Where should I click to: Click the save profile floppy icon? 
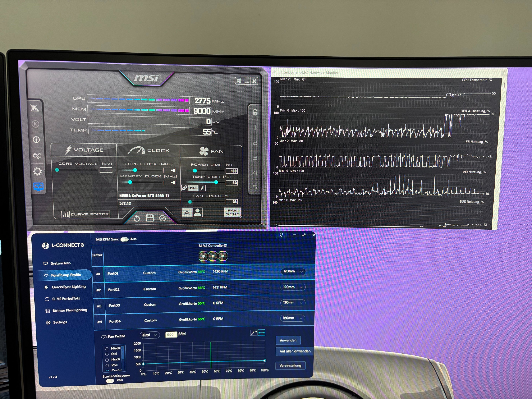click(x=150, y=218)
